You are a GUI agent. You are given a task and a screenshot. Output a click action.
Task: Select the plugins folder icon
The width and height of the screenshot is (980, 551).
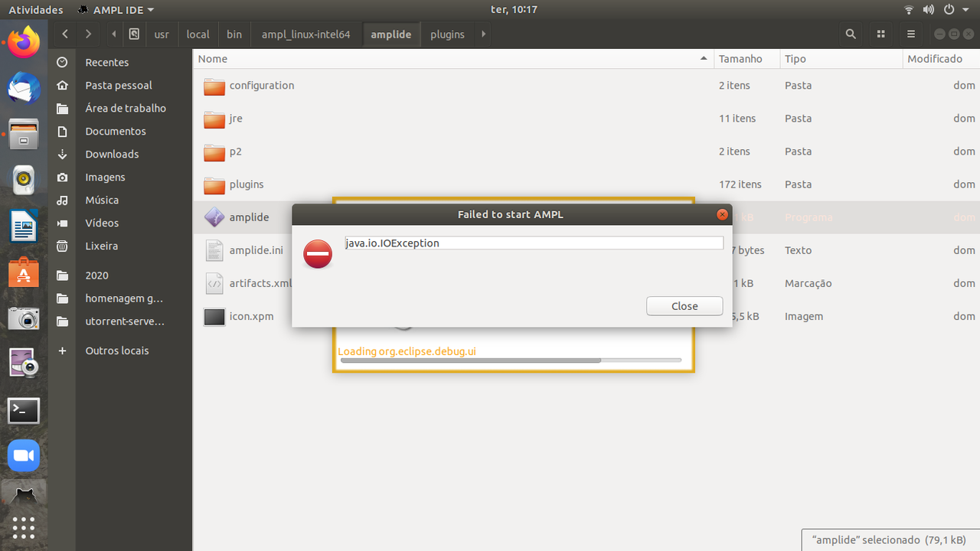tap(214, 184)
